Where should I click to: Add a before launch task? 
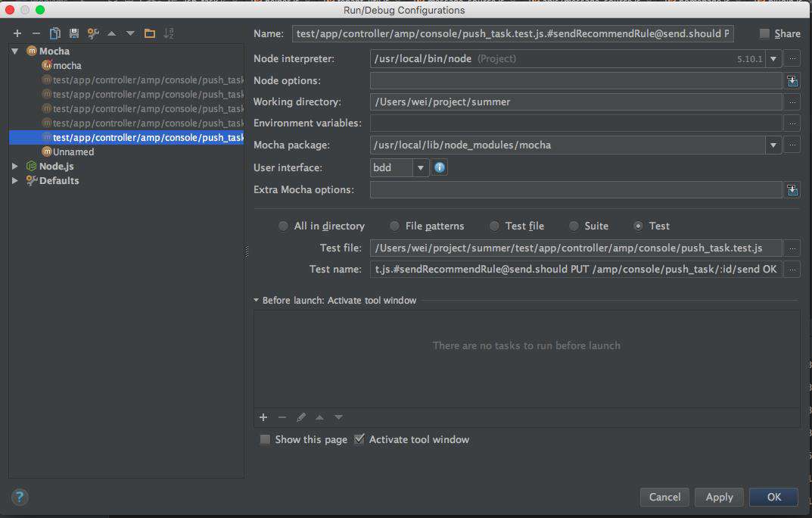pyautogui.click(x=263, y=417)
